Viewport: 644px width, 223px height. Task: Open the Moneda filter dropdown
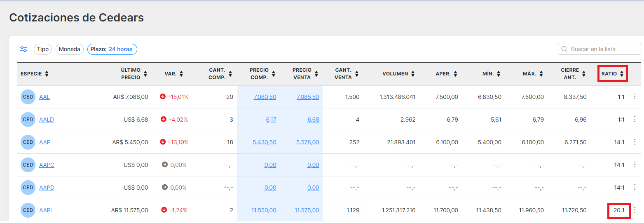point(70,49)
